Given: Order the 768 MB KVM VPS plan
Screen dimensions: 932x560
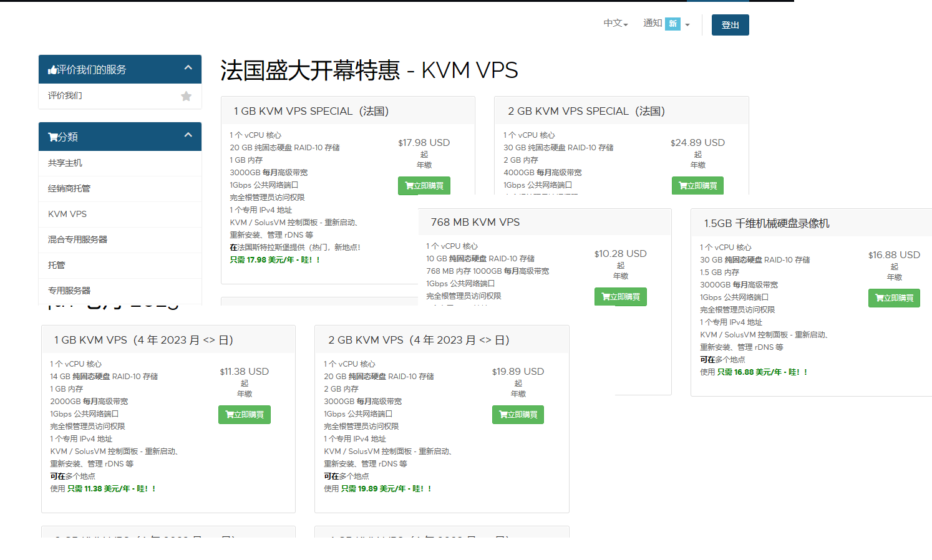Looking at the screenshot, I should [x=620, y=297].
